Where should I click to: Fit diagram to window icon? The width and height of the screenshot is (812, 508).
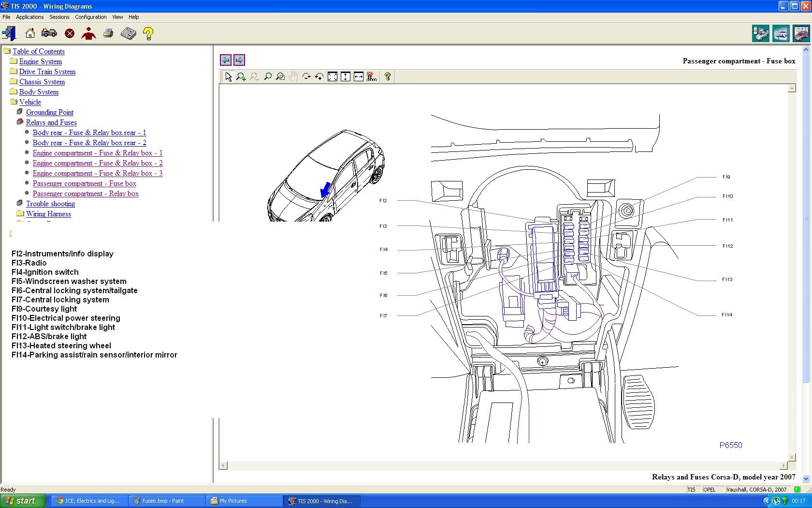tap(333, 76)
